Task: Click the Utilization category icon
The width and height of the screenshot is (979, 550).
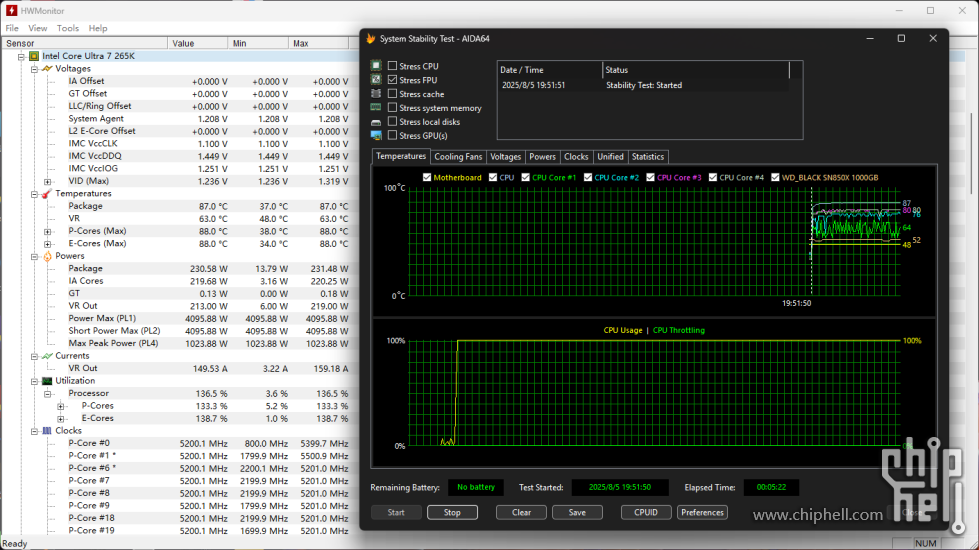Action: [x=47, y=381]
